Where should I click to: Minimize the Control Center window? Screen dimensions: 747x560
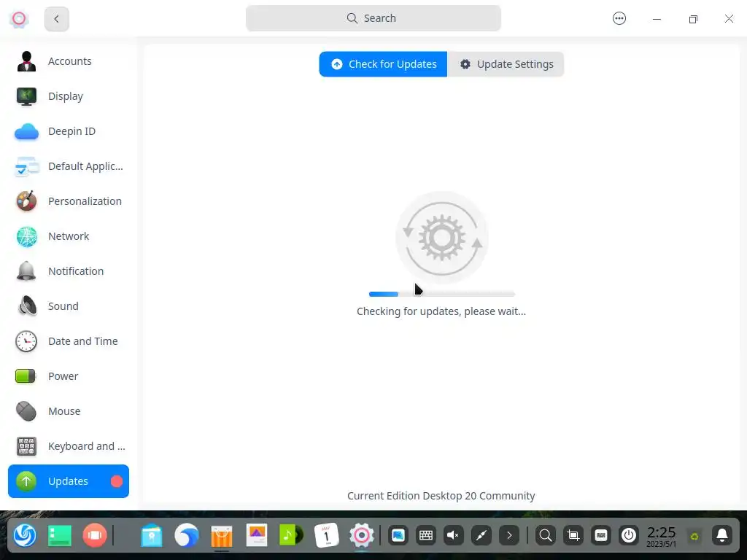pos(657,19)
